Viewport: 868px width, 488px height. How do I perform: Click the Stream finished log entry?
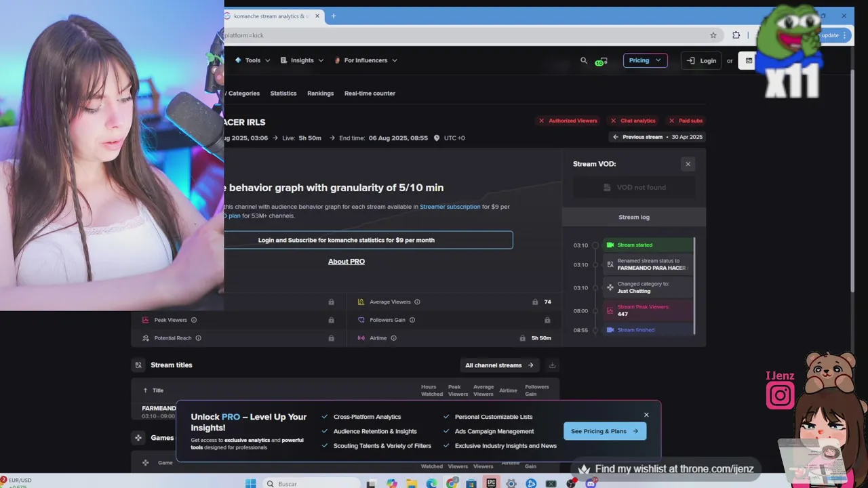pyautogui.click(x=648, y=330)
